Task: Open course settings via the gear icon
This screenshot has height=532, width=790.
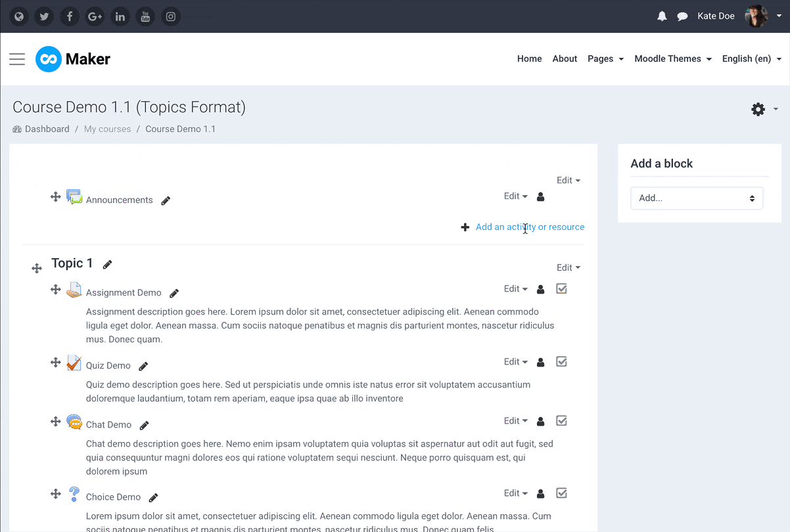Action: pyautogui.click(x=757, y=109)
